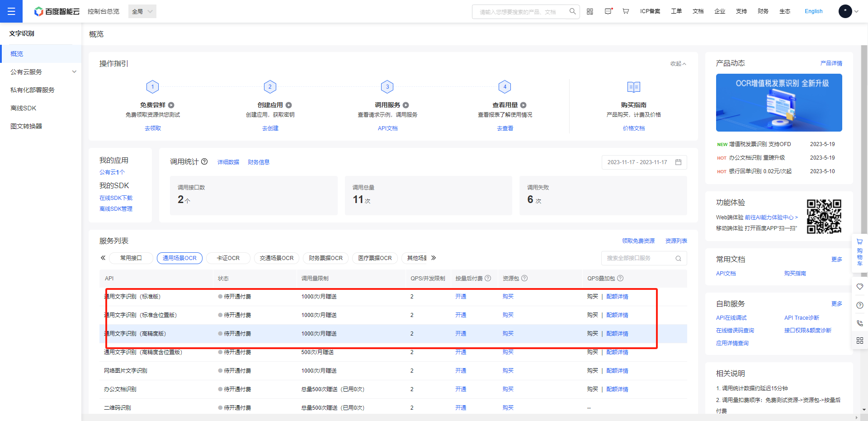The image size is (868, 421).
Task: Open the floating 购物车 side button
Action: click(x=860, y=252)
